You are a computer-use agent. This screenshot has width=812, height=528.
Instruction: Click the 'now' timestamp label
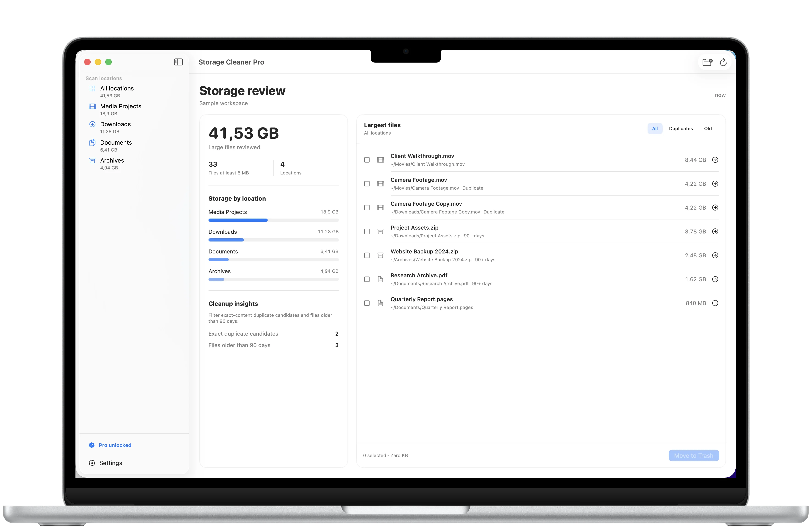coord(720,95)
